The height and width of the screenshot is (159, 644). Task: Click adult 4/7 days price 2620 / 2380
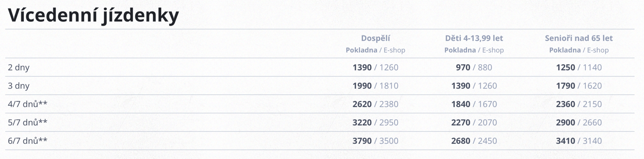tap(375, 104)
